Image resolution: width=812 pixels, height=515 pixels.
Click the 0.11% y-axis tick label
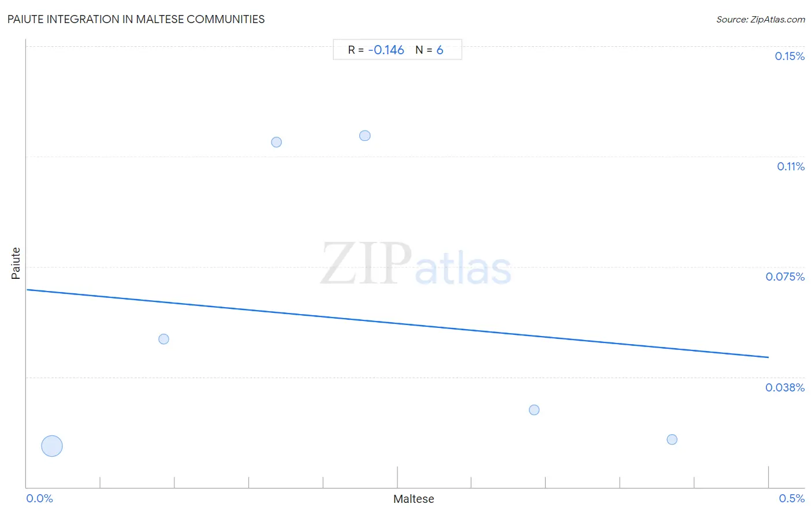tap(791, 166)
